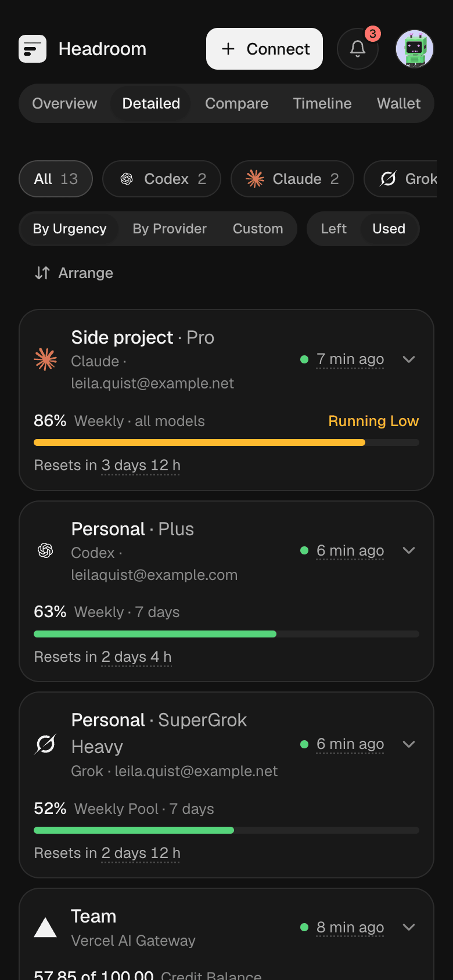Click the Arrange sort arrows icon

[42, 273]
